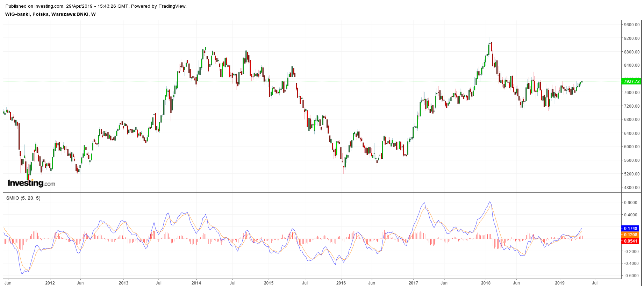The image size is (644, 288).
Task: Click the green 7927.72 current price label
Action: [x=631, y=81]
